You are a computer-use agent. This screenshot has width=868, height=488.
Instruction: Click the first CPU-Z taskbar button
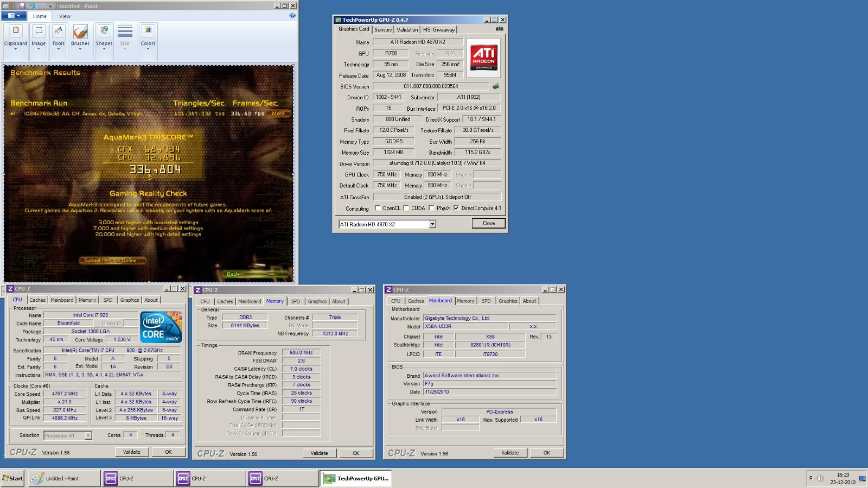pyautogui.click(x=137, y=478)
